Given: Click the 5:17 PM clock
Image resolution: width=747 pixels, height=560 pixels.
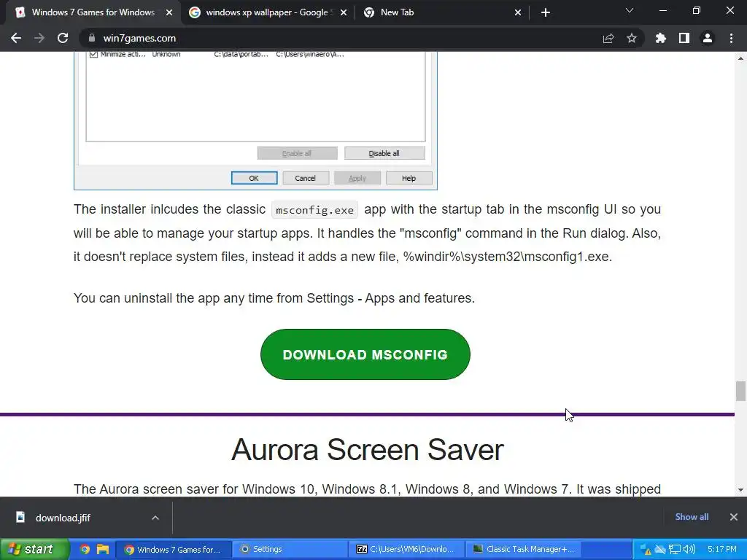Looking at the screenshot, I should [x=721, y=549].
